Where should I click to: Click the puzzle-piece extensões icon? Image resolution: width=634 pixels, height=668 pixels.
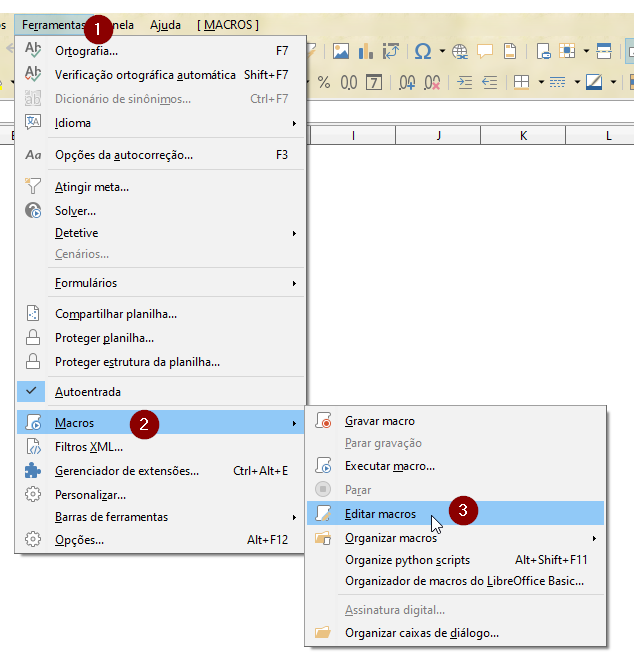coord(33,470)
